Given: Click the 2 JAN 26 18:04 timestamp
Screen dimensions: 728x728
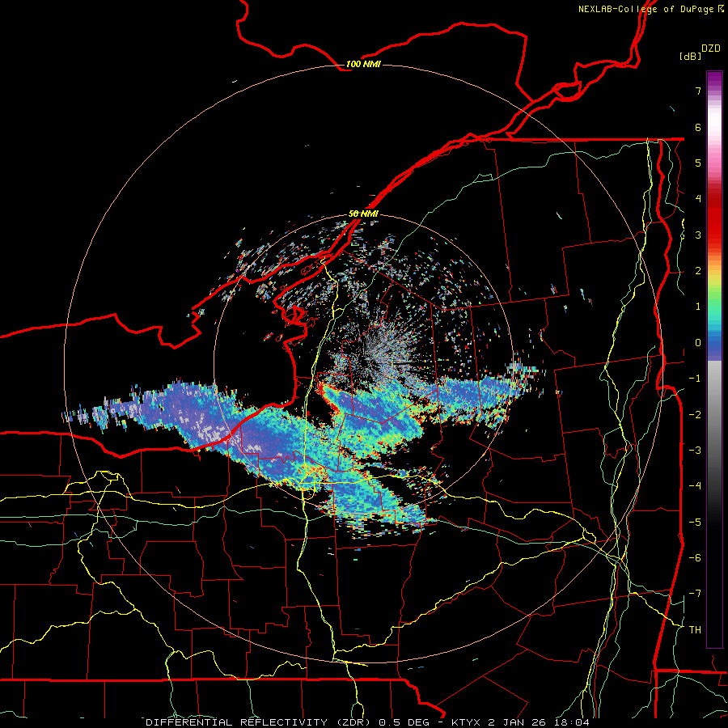Looking at the screenshot, I should 539,722.
